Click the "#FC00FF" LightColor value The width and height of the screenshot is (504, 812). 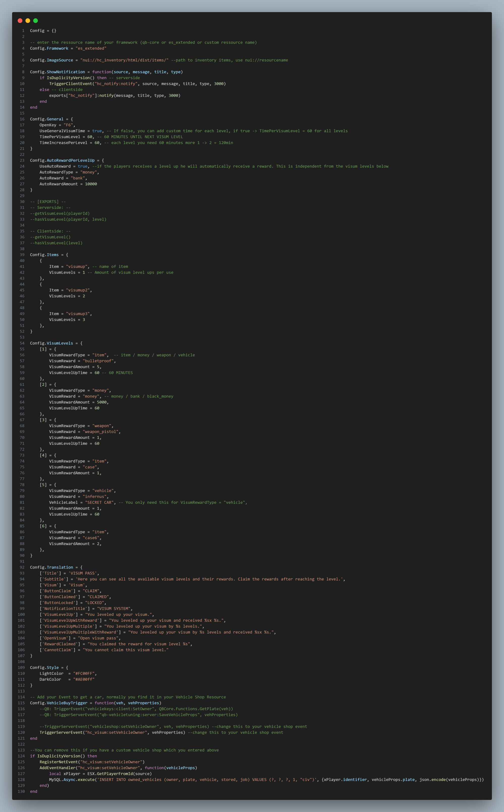[x=84, y=673]
